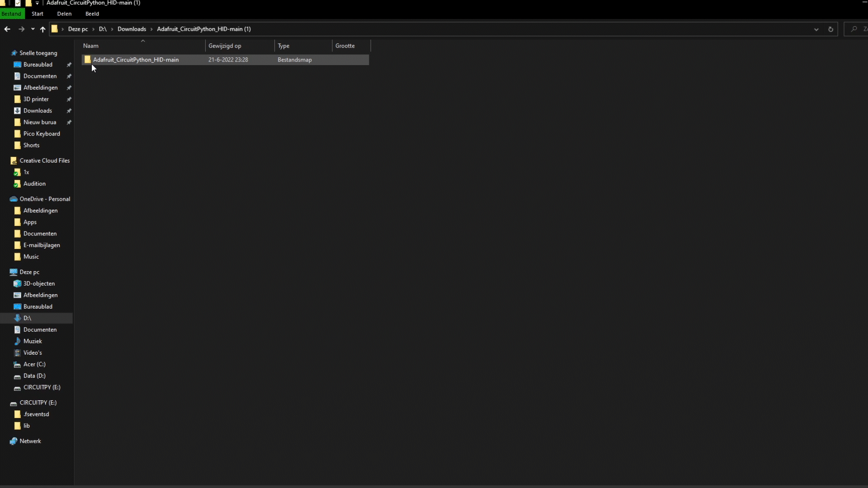Open Pico Keyboard in quick access
This screenshot has width=868, height=488.
click(x=42, y=134)
